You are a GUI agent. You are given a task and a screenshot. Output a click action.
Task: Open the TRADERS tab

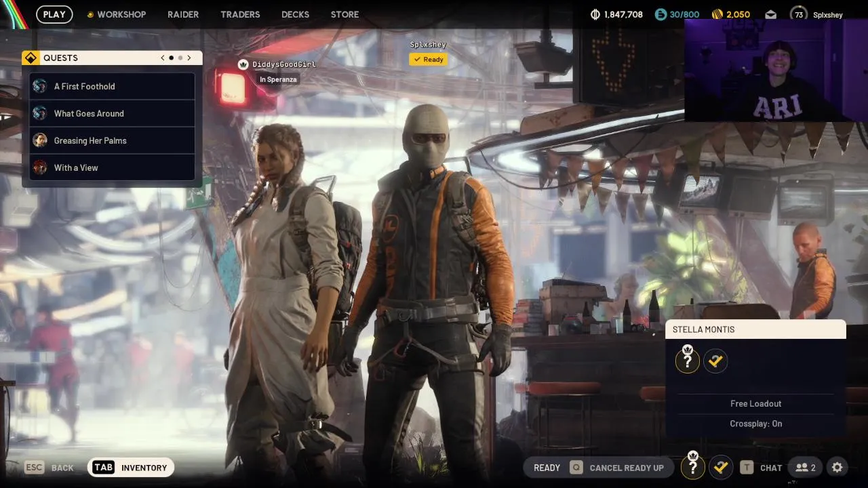240,14
